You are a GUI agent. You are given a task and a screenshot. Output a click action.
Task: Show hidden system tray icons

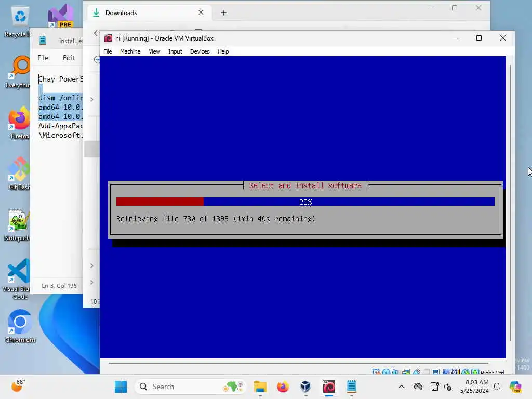(x=402, y=387)
